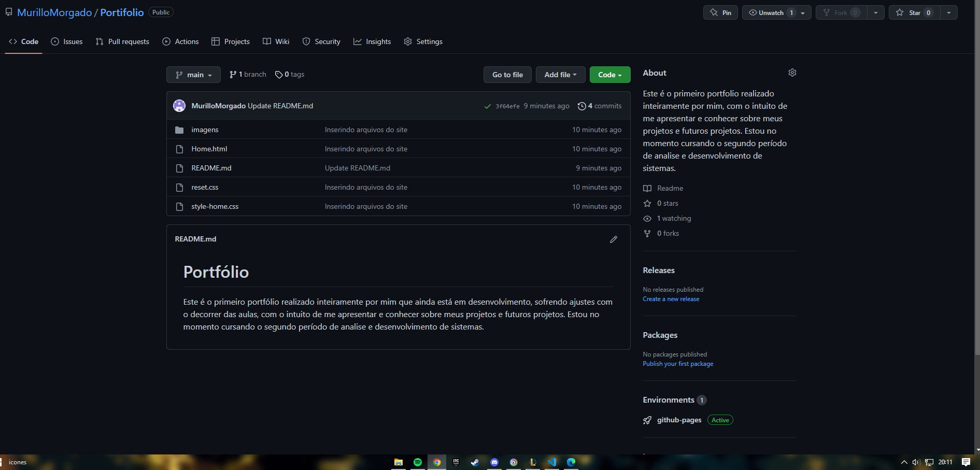Viewport: 980px width, 470px height.
Task: Edit README with the pencil icon
Action: 614,239
